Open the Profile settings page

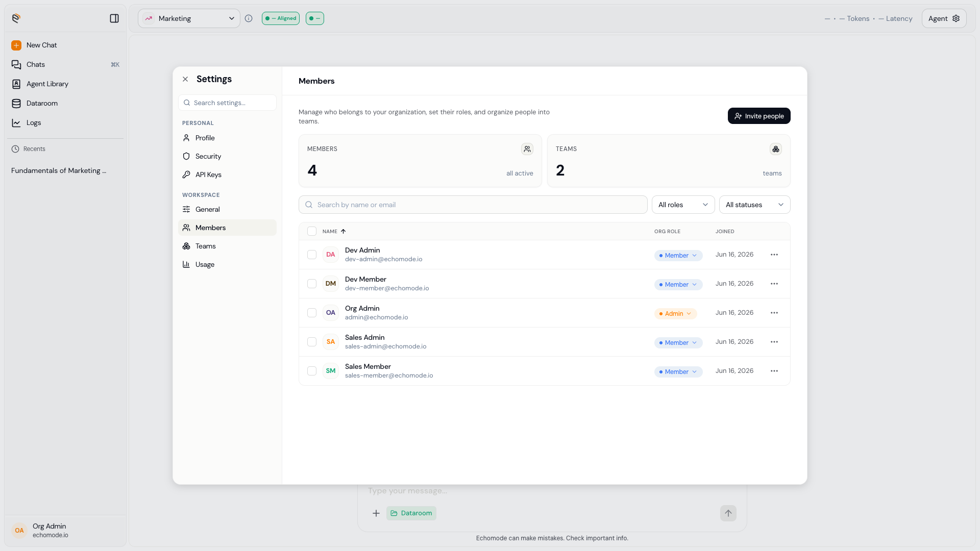point(227,138)
